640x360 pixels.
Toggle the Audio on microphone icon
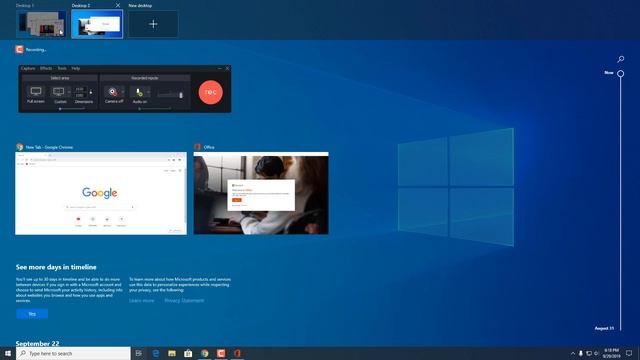click(139, 92)
